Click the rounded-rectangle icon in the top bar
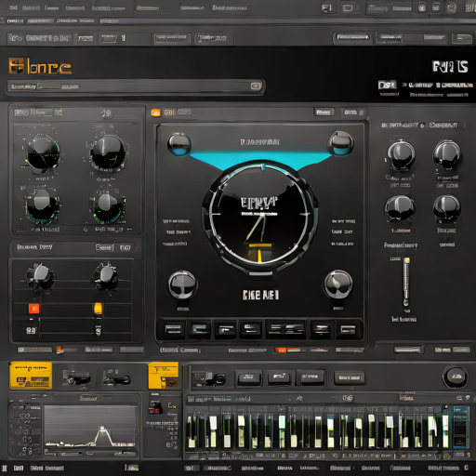This screenshot has width=476, height=476. 348,8
